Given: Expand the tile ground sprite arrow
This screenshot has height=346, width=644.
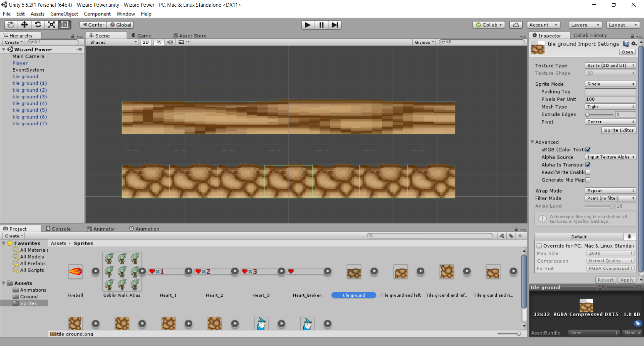Looking at the screenshot, I should [374, 271].
